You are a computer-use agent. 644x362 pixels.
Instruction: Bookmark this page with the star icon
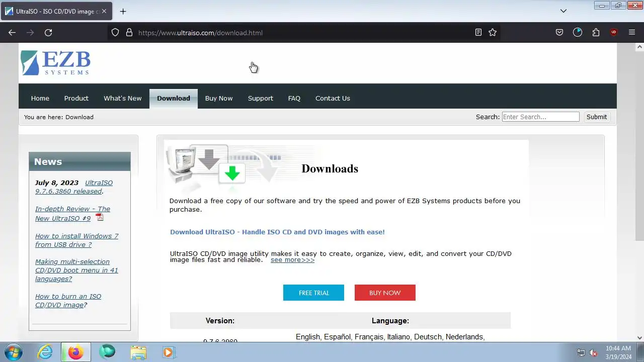pos(493,33)
